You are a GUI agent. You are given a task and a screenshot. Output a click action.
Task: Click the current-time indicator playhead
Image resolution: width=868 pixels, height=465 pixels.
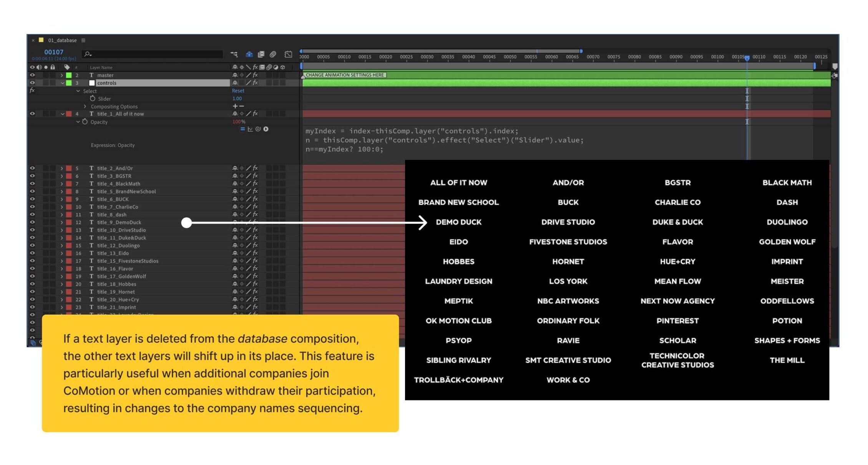[x=747, y=58]
